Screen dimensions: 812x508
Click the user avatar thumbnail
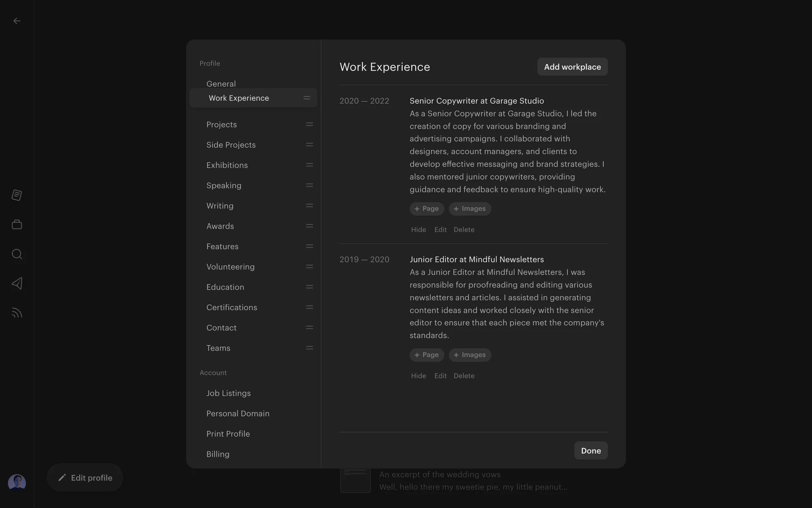[x=17, y=483]
